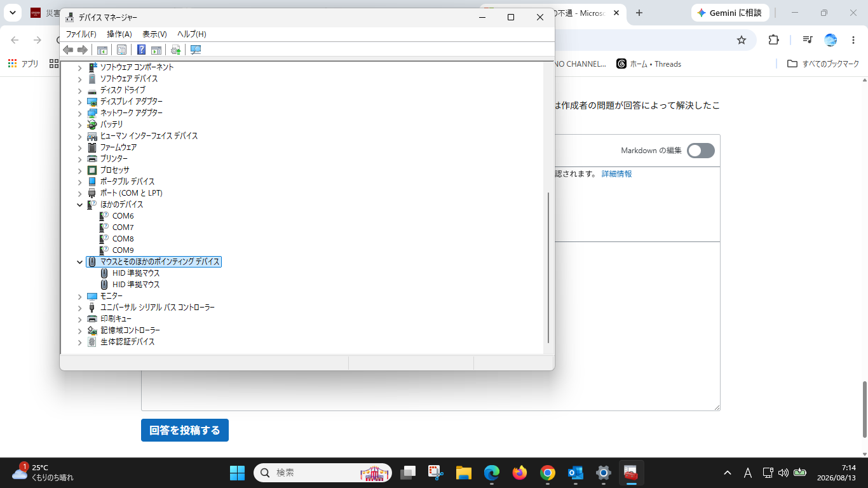The width and height of the screenshot is (868, 488).
Task: Click the Device Manager vertical scrollbar thumb
Action: tap(548, 268)
